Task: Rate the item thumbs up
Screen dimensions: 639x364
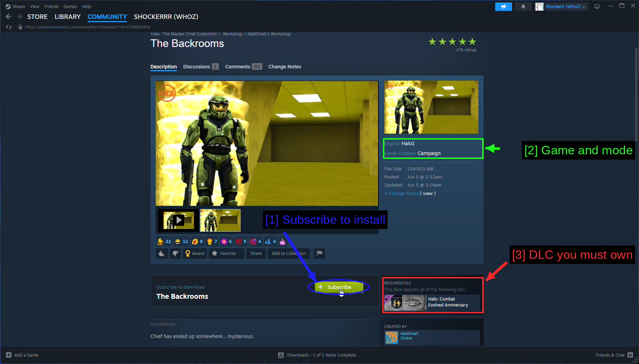Action: [161, 254]
